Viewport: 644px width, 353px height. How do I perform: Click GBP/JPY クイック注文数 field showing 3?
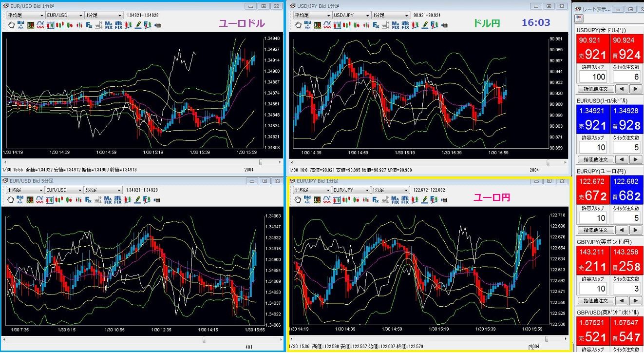click(x=626, y=288)
